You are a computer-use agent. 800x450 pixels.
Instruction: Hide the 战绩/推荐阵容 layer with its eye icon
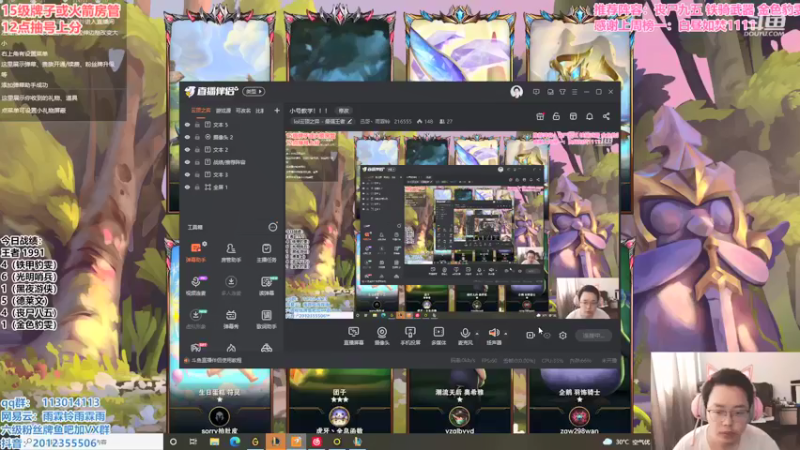click(187, 162)
